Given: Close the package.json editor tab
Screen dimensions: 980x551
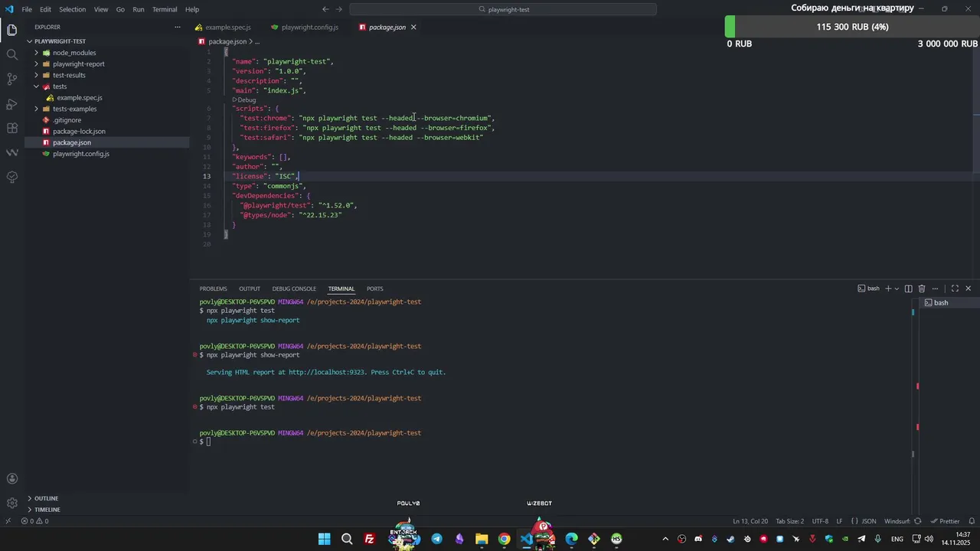Looking at the screenshot, I should 413,27.
